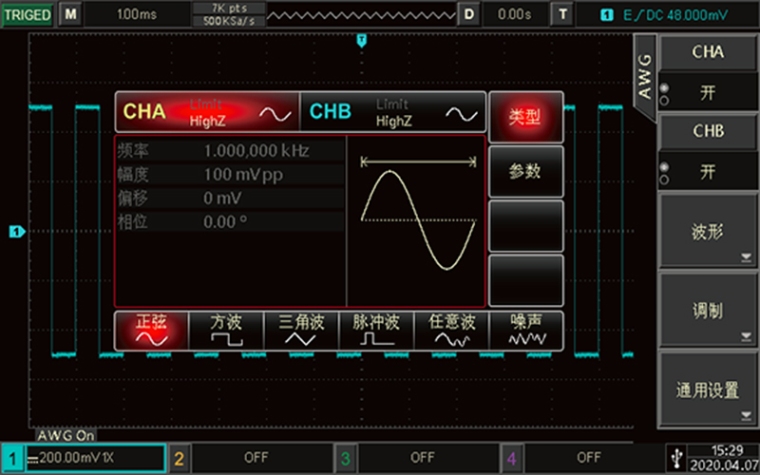The image size is (760, 475).
Task: Toggle CHB output on (开)
Action: [707, 172]
